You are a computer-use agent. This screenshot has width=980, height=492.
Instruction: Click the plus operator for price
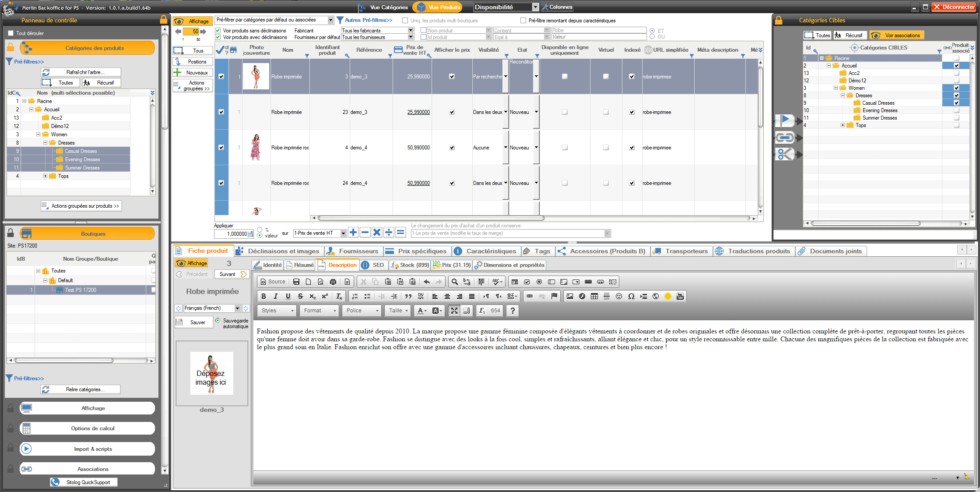click(x=353, y=233)
